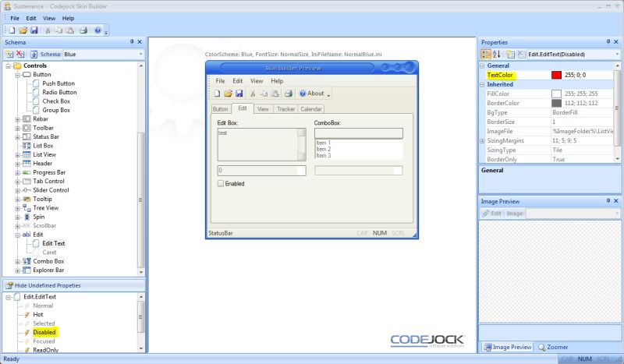The height and width of the screenshot is (364, 624).
Task: Switch to the Calendar tab in preview
Action: click(310, 109)
